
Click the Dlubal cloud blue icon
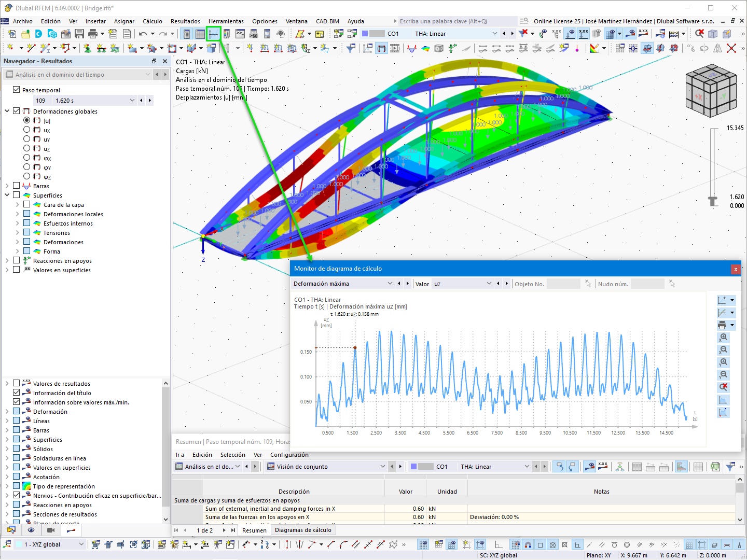[x=39, y=34]
